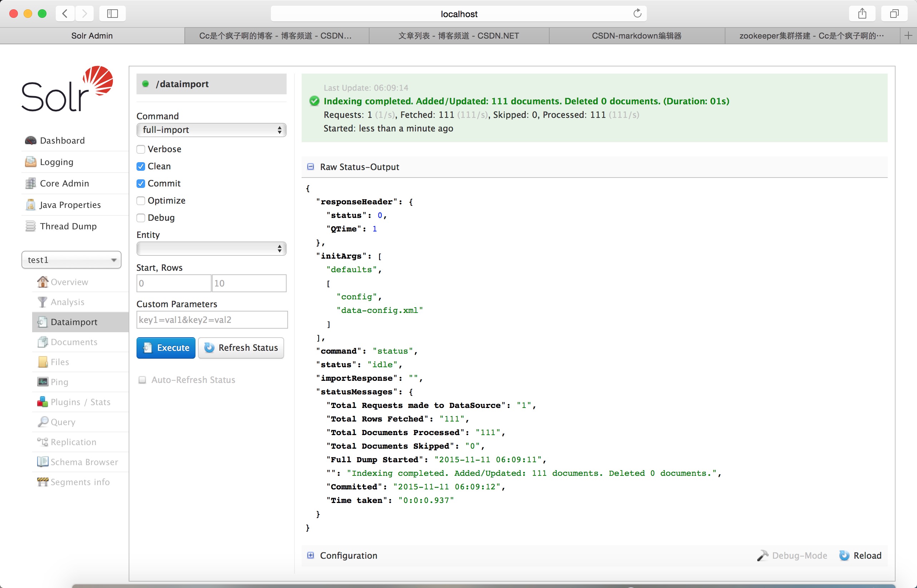The width and height of the screenshot is (917, 588).
Task: Open the test1 core selector dropdown
Action: 71,260
